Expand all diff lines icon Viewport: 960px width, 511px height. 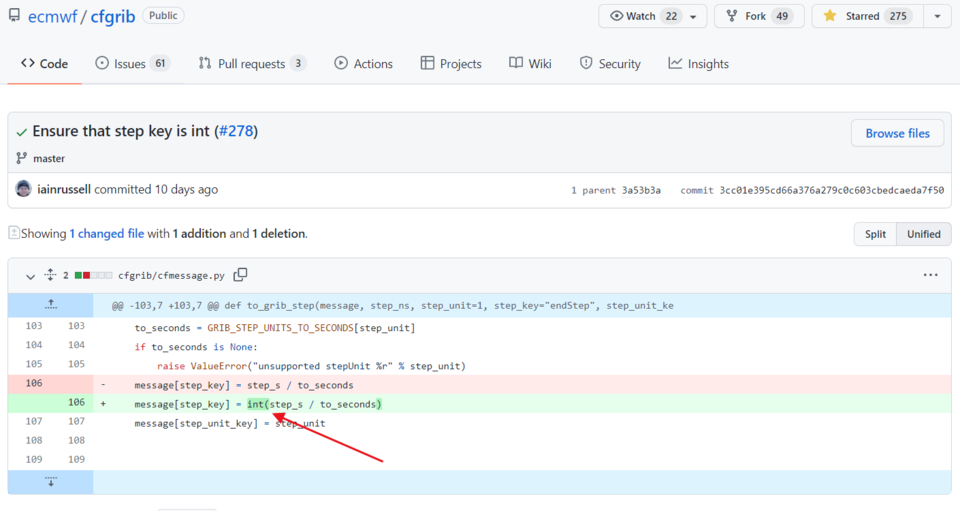tap(50, 275)
